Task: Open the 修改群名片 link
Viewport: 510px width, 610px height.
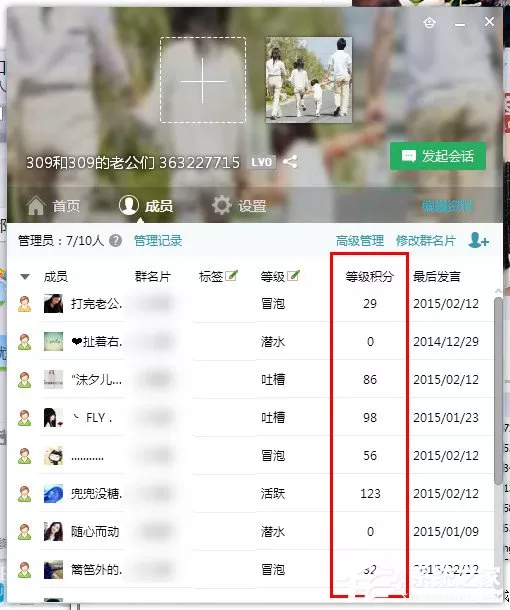Action: pos(426,241)
